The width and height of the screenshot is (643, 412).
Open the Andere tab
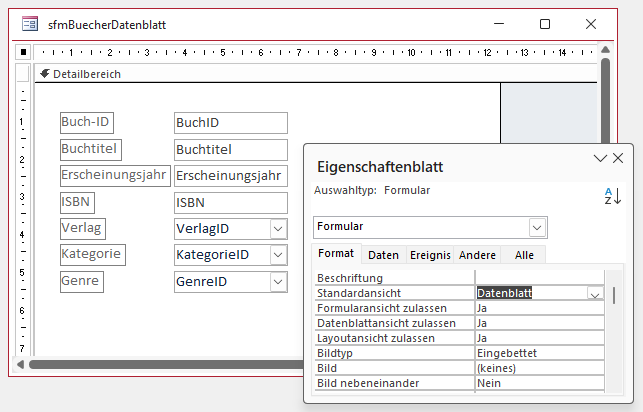click(477, 255)
